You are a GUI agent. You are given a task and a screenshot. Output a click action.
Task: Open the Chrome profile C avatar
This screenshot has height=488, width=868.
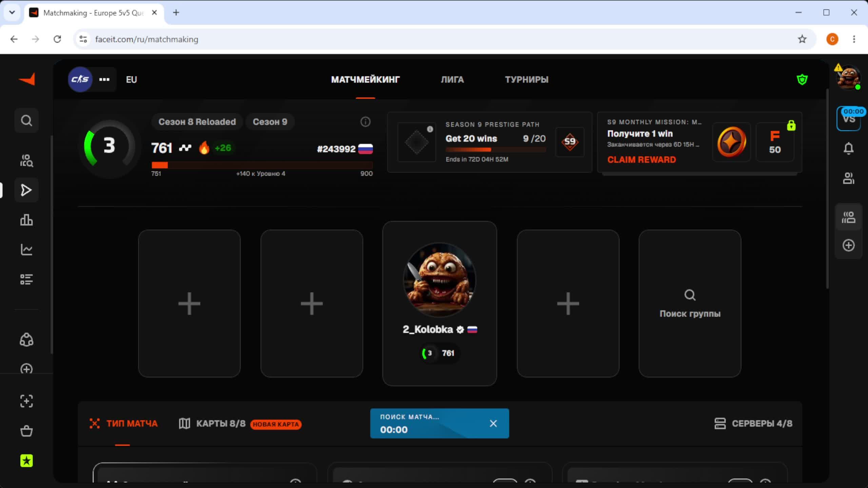(x=832, y=39)
